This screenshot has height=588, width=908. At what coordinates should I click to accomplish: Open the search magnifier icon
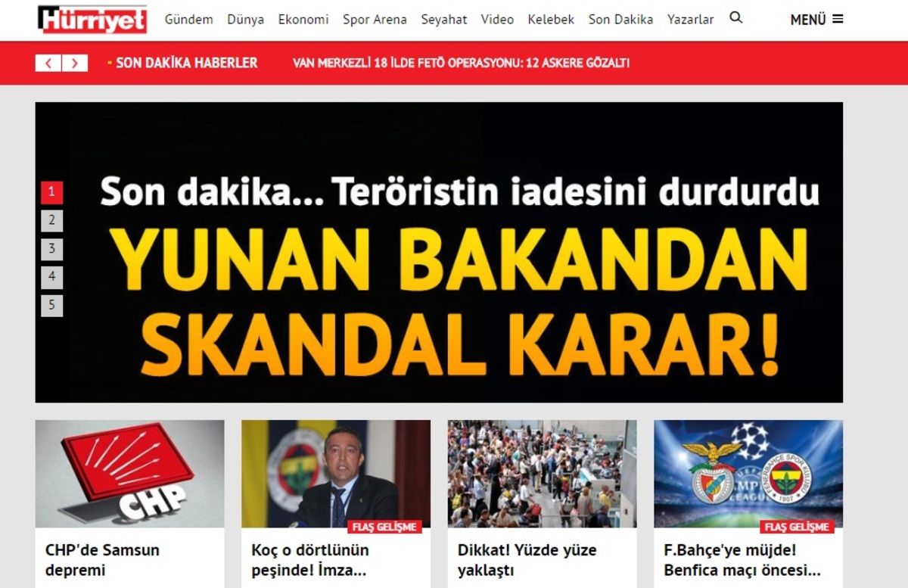736,18
